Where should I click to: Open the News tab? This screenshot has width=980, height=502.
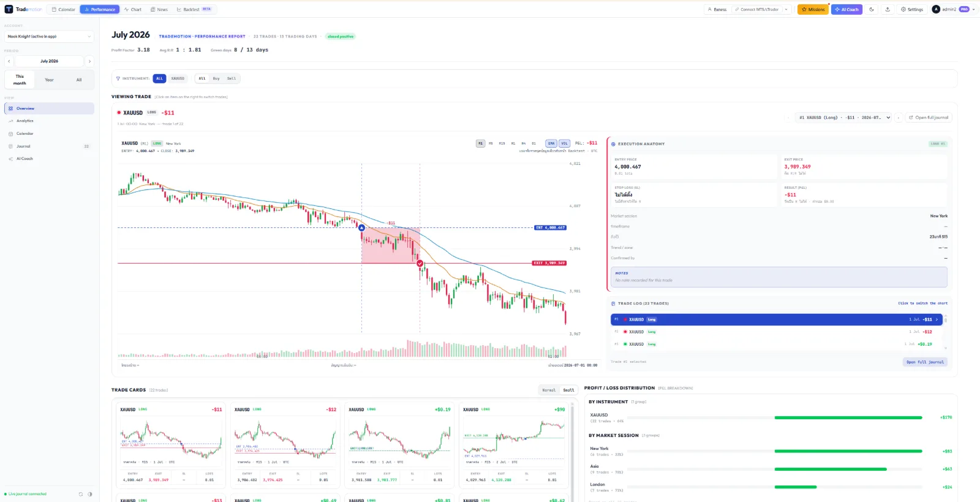point(159,9)
